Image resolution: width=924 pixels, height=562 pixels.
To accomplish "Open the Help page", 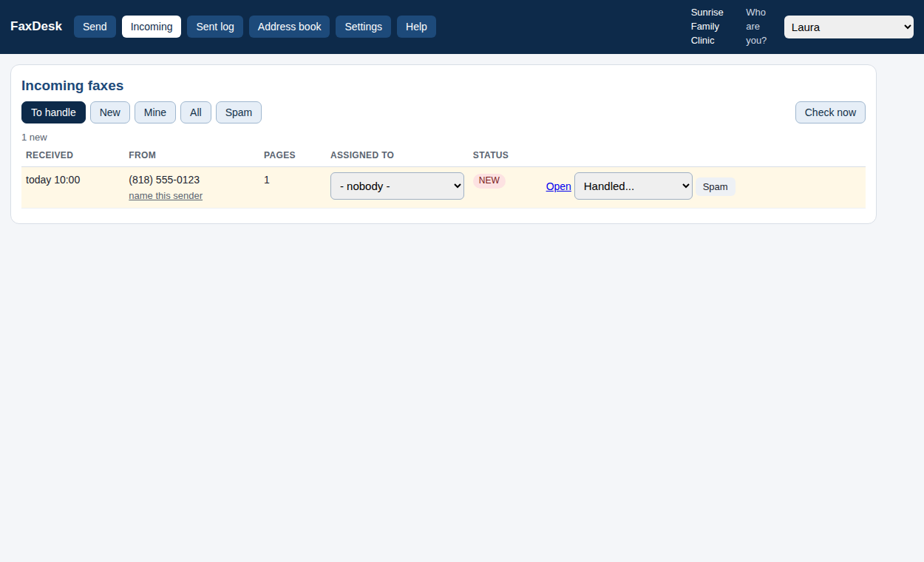I will 416,27.
